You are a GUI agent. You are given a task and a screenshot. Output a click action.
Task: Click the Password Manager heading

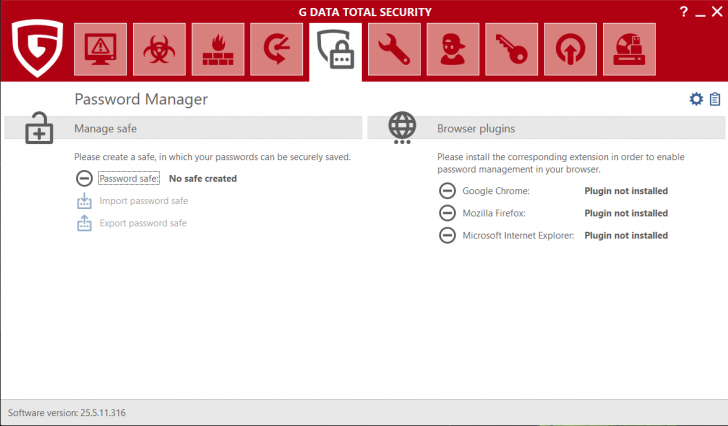[x=141, y=99]
